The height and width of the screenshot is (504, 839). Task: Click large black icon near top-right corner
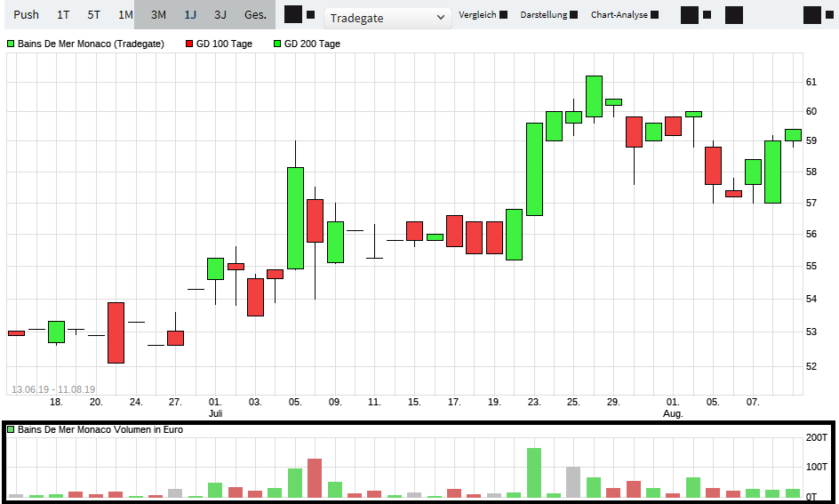811,14
